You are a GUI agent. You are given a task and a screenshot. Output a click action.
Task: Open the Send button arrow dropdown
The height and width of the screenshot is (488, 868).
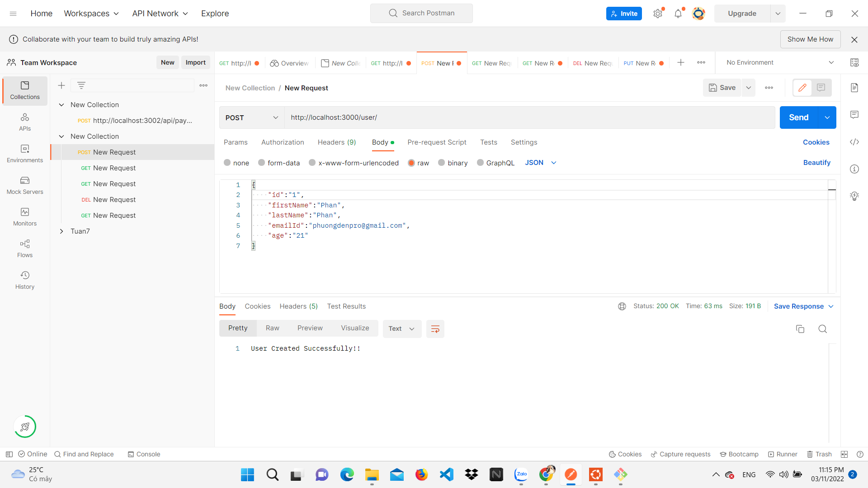click(827, 117)
